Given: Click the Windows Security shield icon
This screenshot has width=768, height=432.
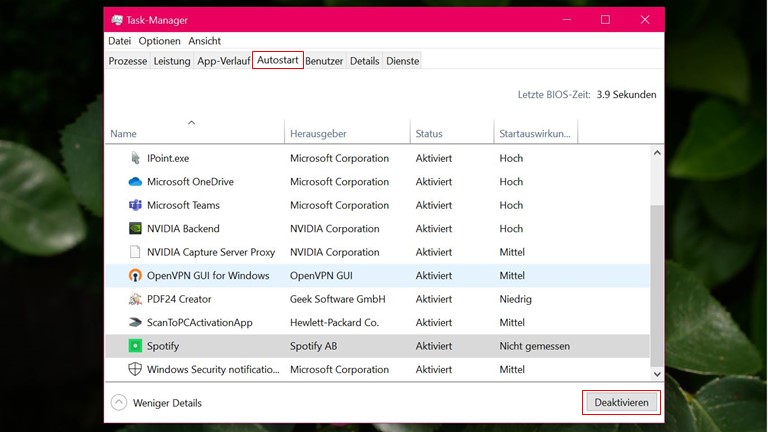Looking at the screenshot, I should (136, 370).
